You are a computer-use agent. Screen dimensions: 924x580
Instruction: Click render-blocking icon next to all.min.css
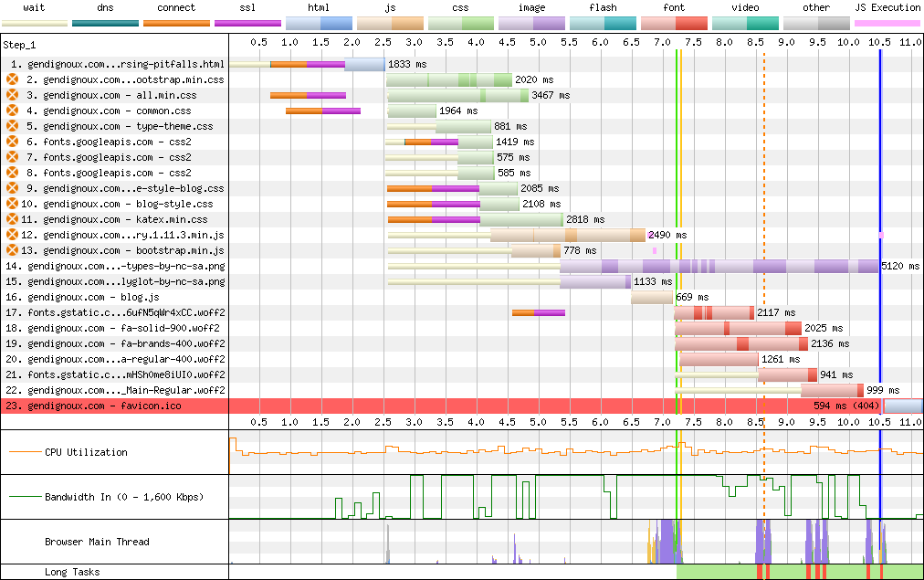(x=12, y=96)
